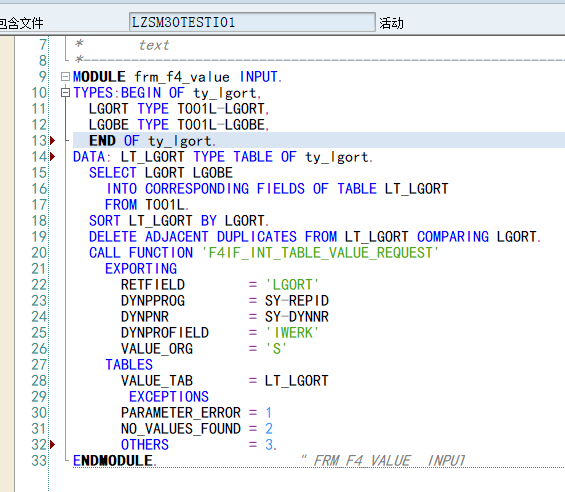Screen dimensions: 565x492
Task: Click the '包含文件' label
Action: [x=22, y=23]
